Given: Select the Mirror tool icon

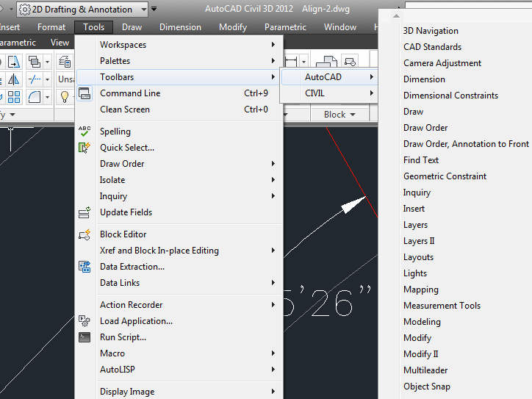Looking at the screenshot, I should [x=14, y=80].
